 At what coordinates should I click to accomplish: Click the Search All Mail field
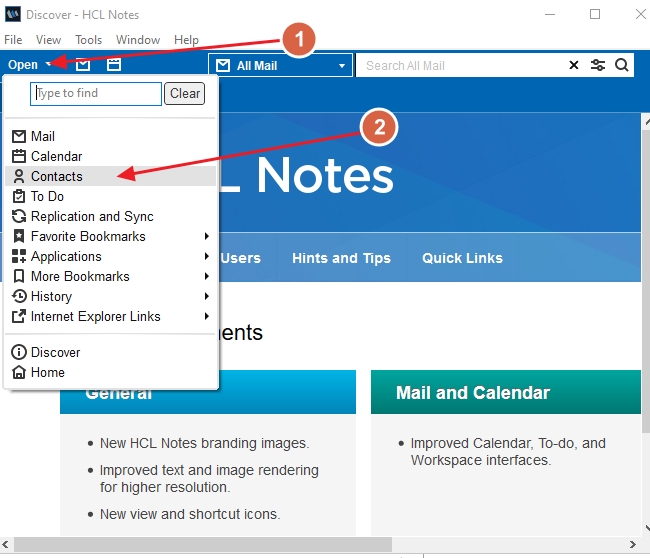(461, 66)
